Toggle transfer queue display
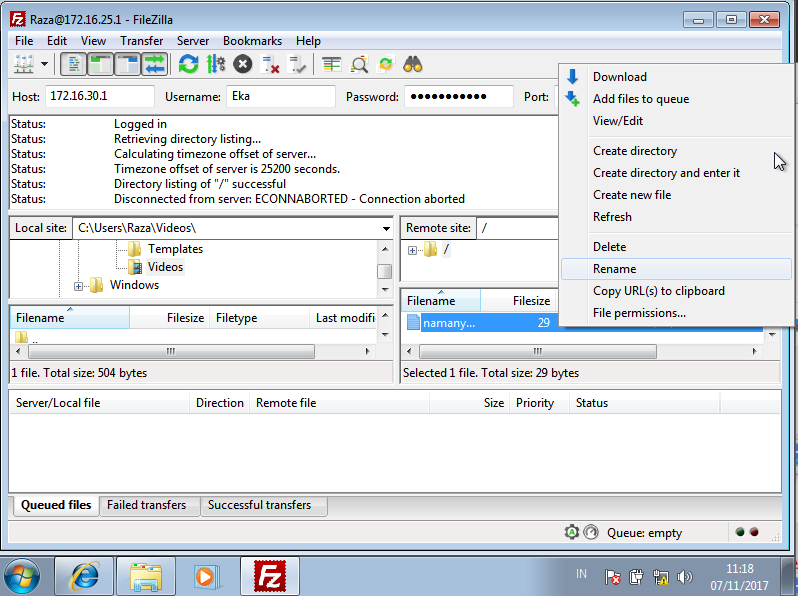 [154, 64]
